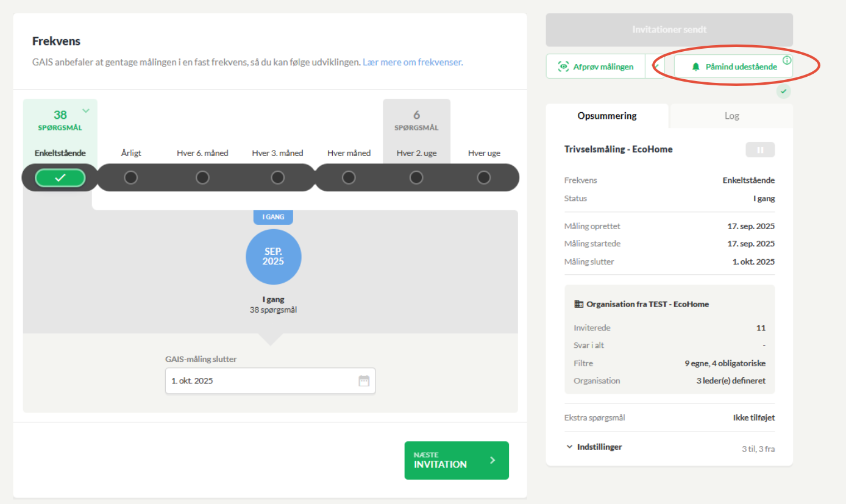This screenshot has width=846, height=504.
Task: Open the calendar icon in end-date field
Action: [364, 381]
